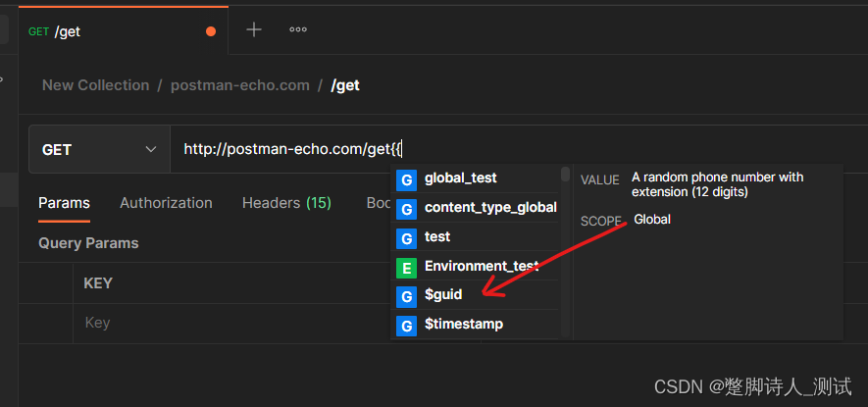
Task: Click the G badge beside $guid
Action: click(x=406, y=297)
